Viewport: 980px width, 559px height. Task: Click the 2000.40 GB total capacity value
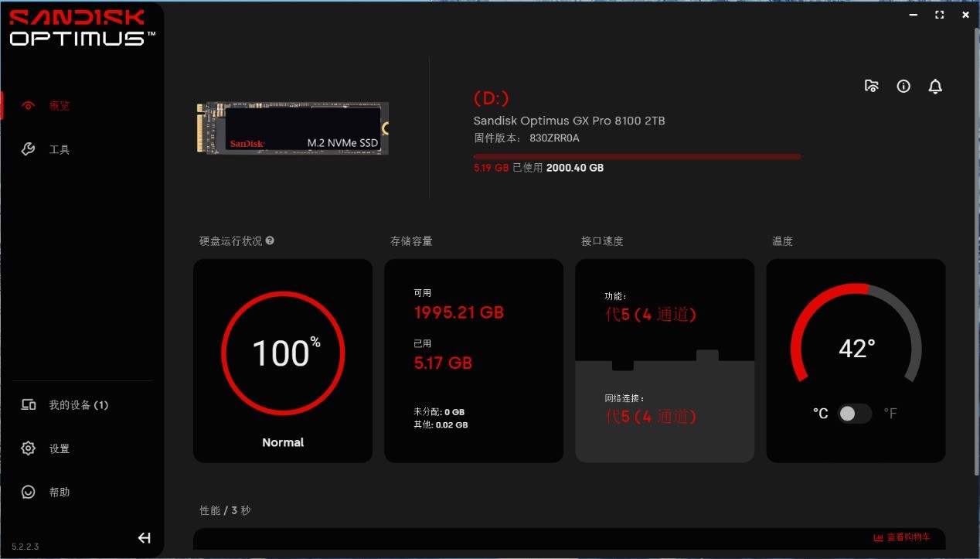(x=575, y=168)
